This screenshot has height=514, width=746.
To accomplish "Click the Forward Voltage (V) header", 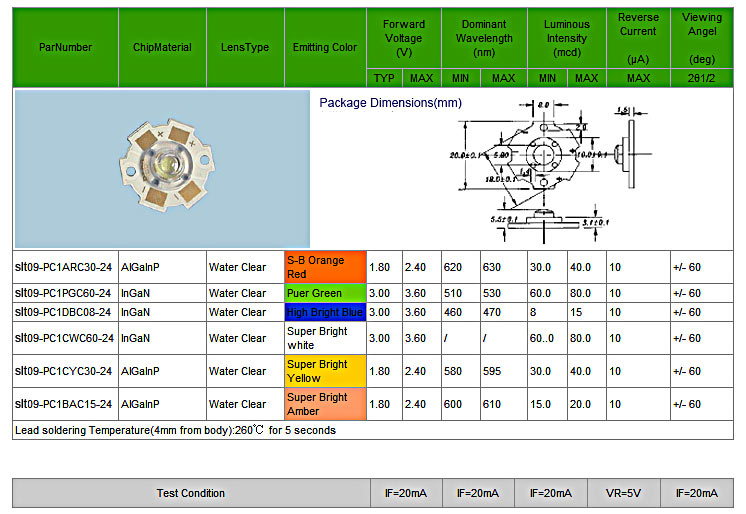I will click(404, 38).
